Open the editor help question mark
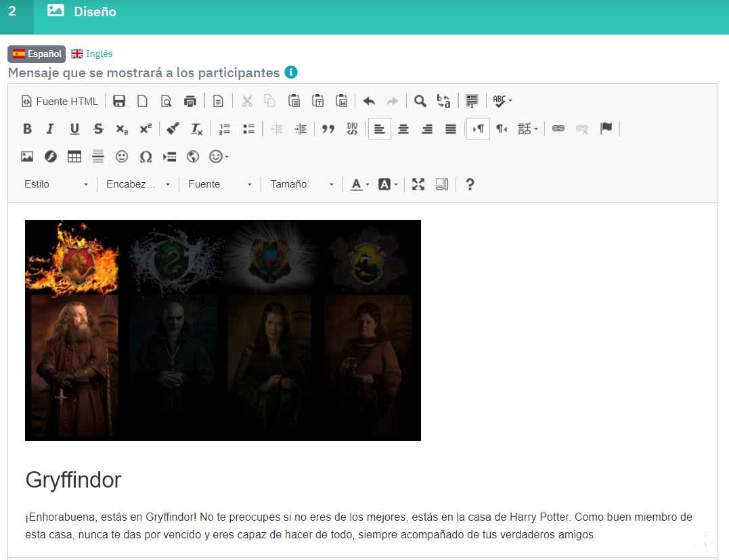This screenshot has height=560, width=729. (x=470, y=184)
